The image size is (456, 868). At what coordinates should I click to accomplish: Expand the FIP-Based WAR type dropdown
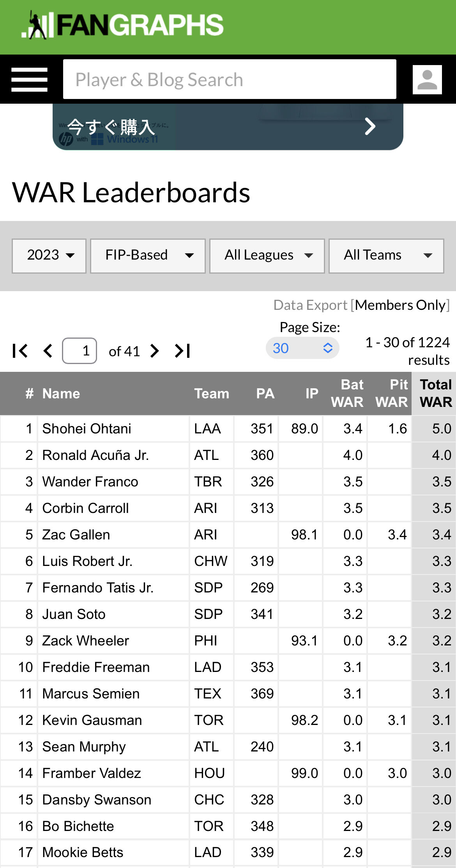coord(148,256)
